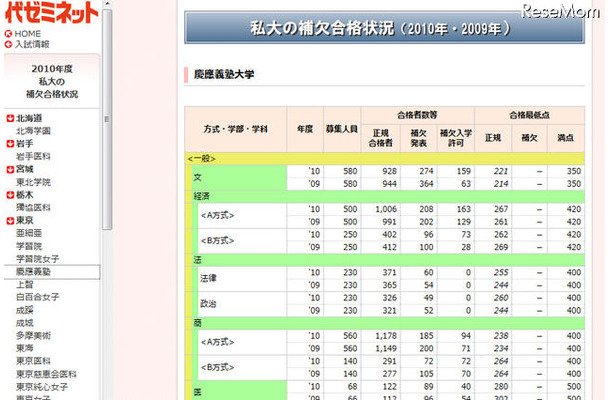Select 東海 university link
The image size is (610, 400).
tap(25, 348)
